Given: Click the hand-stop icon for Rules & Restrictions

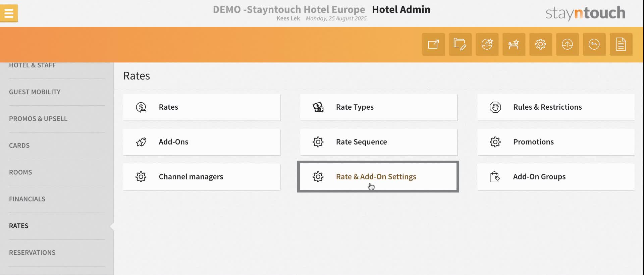Looking at the screenshot, I should point(495,107).
